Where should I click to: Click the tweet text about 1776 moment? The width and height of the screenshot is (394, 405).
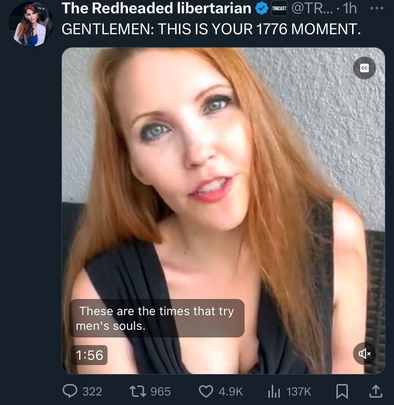pyautogui.click(x=211, y=29)
